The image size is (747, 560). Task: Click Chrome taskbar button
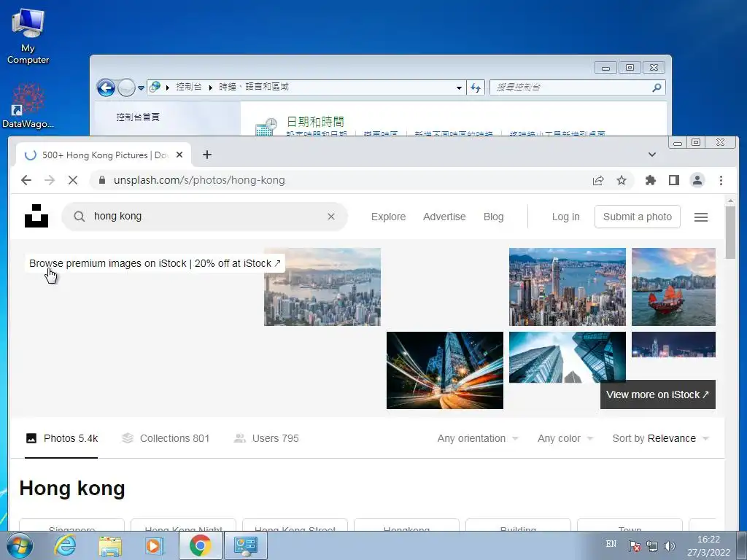click(x=200, y=545)
